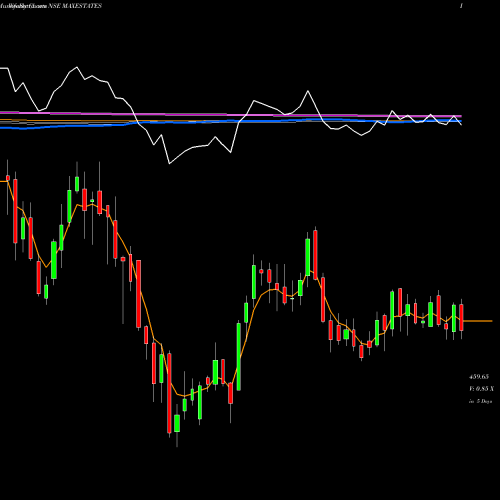500x500 pixels.
Task: Click the "in 5 Days" label
Action: click(x=480, y=401)
